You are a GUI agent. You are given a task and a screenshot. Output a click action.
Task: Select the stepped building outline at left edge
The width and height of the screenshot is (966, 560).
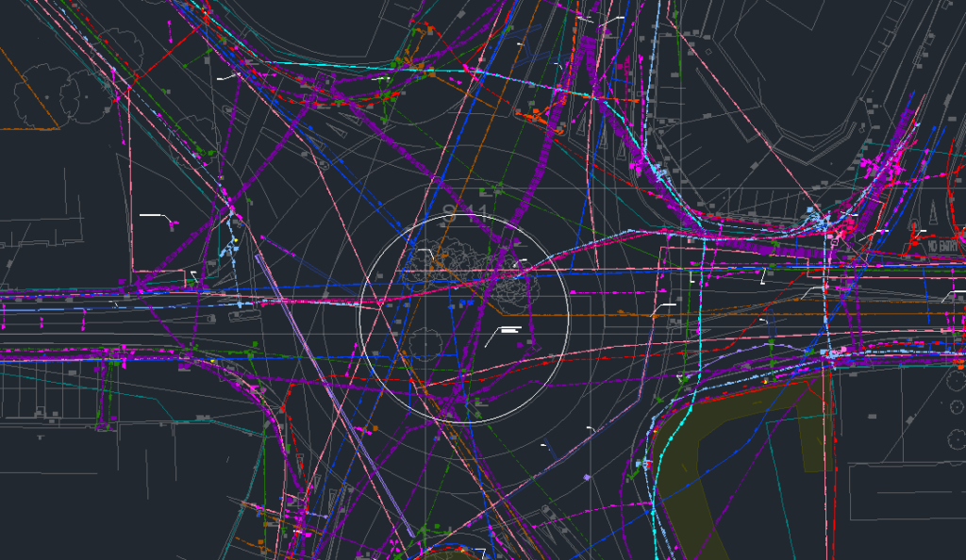tap(38, 226)
